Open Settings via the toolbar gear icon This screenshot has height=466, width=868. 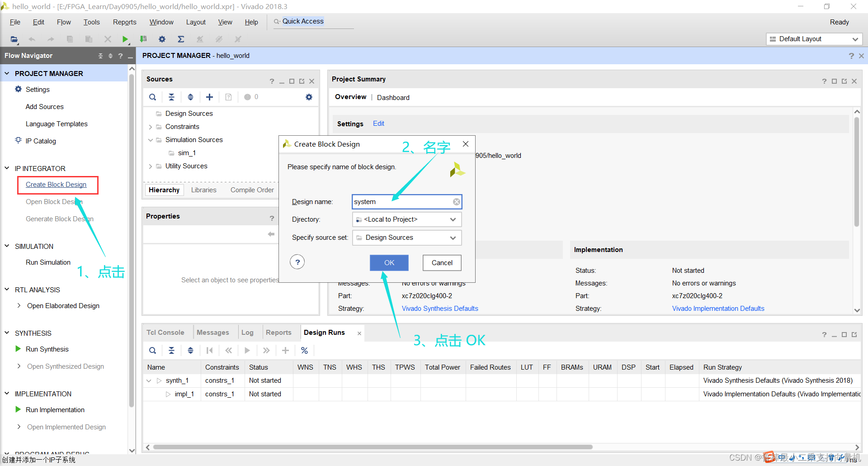tap(162, 39)
